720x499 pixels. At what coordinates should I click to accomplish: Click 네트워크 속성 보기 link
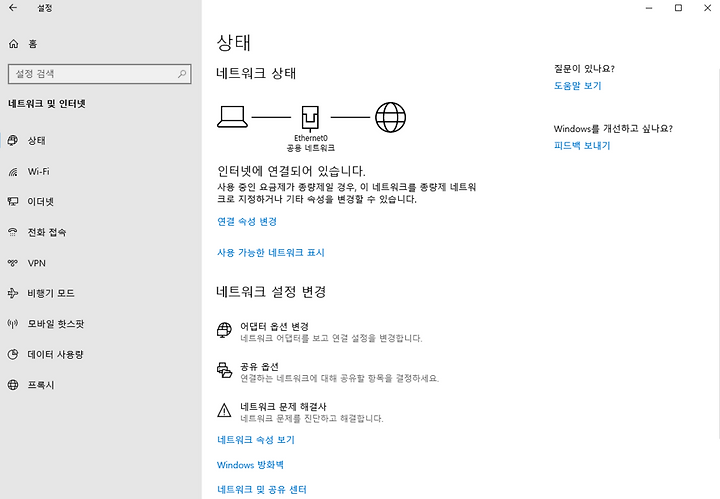256,440
